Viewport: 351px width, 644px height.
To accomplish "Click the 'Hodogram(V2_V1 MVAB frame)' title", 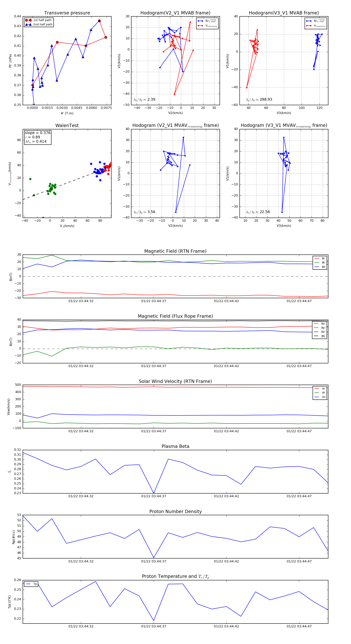I will [x=175, y=13].
